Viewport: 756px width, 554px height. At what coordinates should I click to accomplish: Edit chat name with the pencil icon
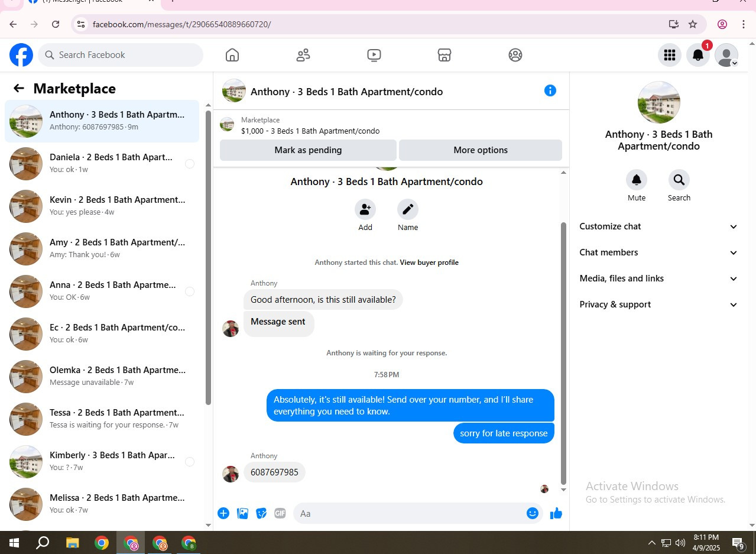coord(408,209)
